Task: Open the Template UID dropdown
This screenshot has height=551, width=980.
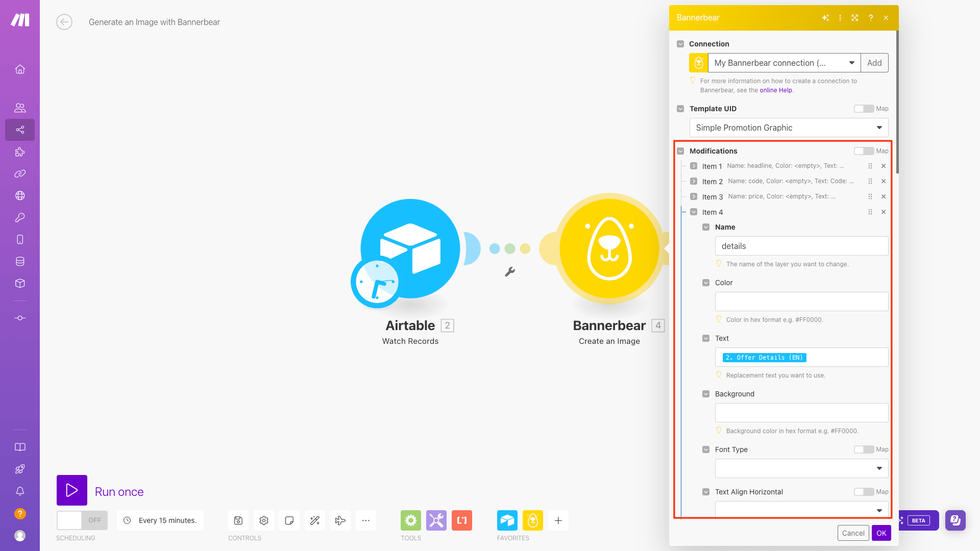Action: [789, 128]
